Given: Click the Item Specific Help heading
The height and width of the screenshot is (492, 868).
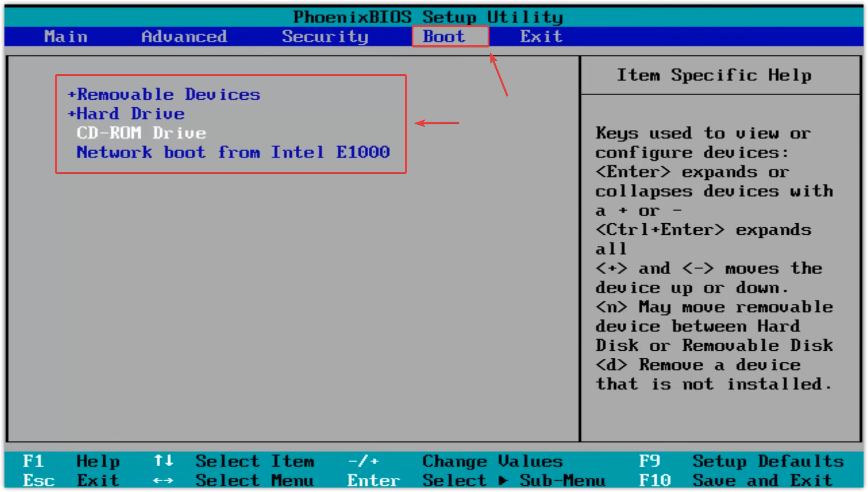Looking at the screenshot, I should (x=714, y=75).
